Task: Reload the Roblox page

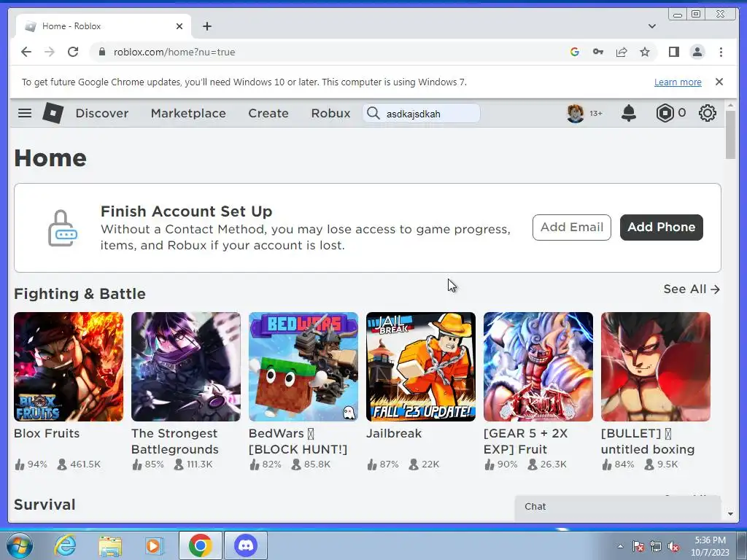Action: (x=73, y=52)
